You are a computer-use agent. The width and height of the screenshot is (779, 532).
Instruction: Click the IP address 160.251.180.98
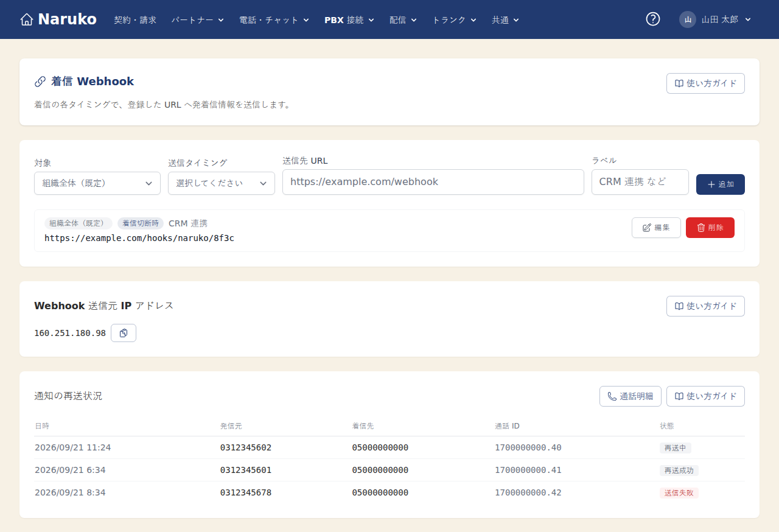(70, 333)
